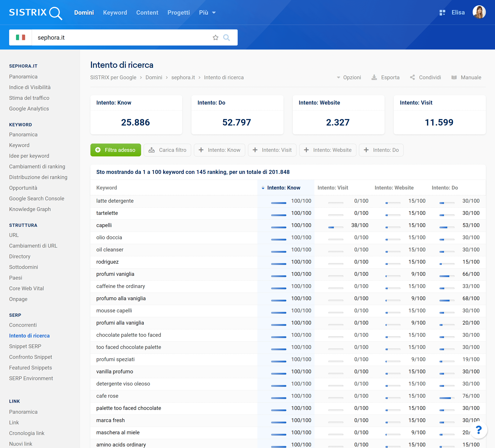Screen dimensions: 495x448
Task: Select the Italian flag country selector
Action: tap(20, 37)
